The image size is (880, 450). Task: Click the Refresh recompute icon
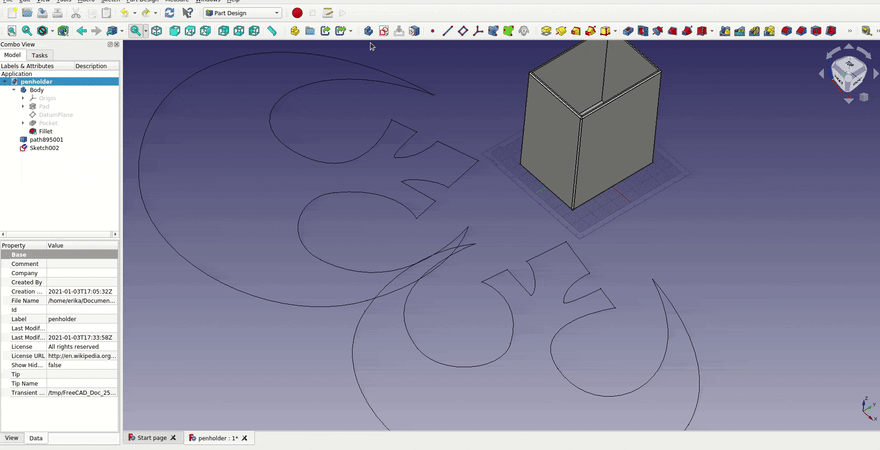point(169,13)
